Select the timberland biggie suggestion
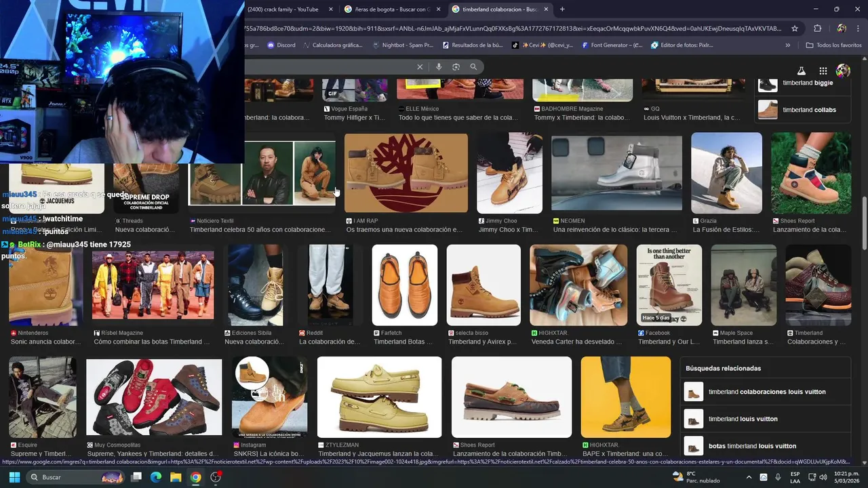Screen dimensions: 868x488 coord(803,83)
